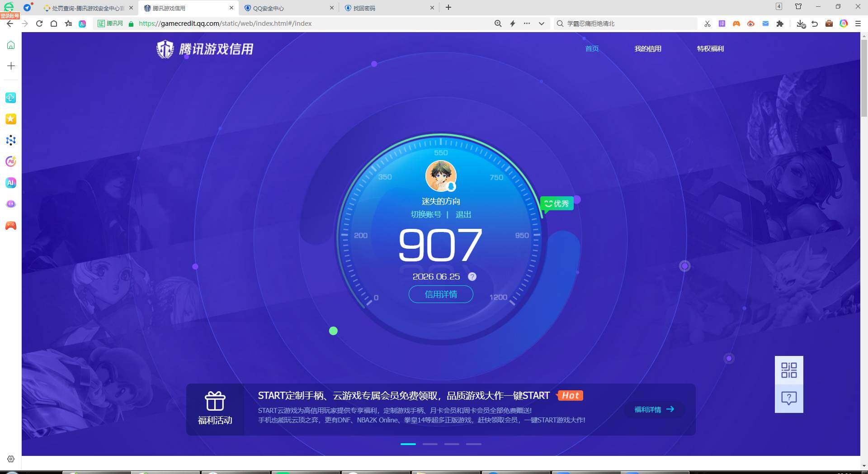Viewport: 868px width, 474px height.
Task: Click the help question mark beside date
Action: tap(472, 276)
